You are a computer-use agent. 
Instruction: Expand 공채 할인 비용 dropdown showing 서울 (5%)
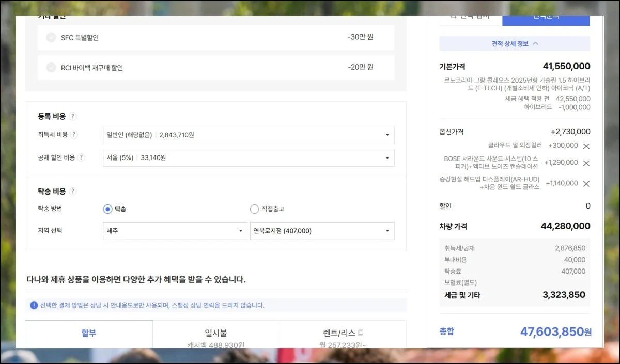coord(248,157)
